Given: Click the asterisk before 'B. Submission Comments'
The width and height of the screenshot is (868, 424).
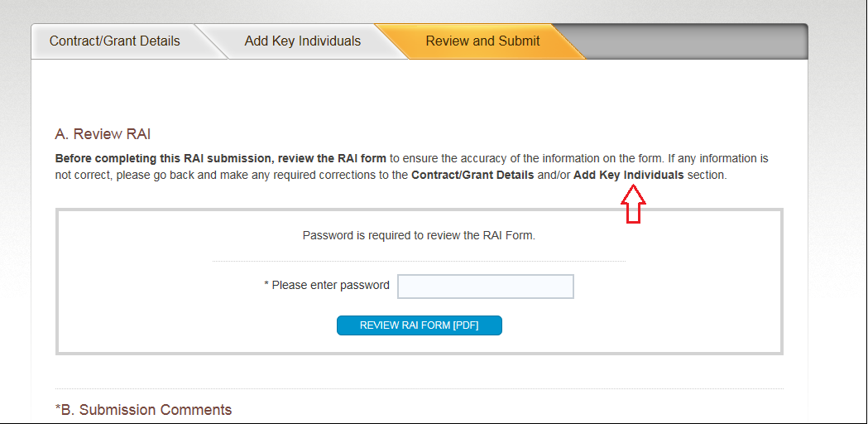Looking at the screenshot, I should (x=58, y=409).
